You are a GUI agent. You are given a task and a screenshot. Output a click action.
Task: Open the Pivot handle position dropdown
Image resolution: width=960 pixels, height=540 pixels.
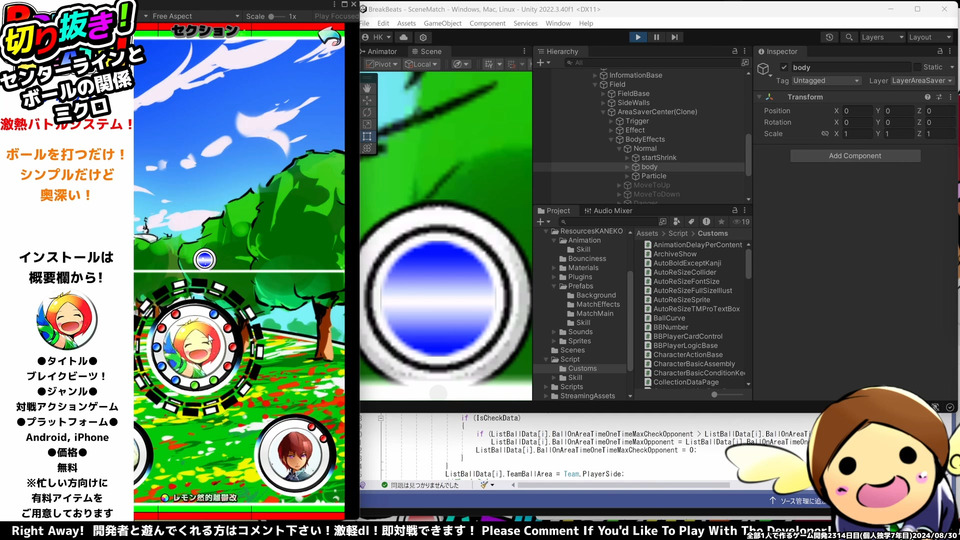coord(382,64)
